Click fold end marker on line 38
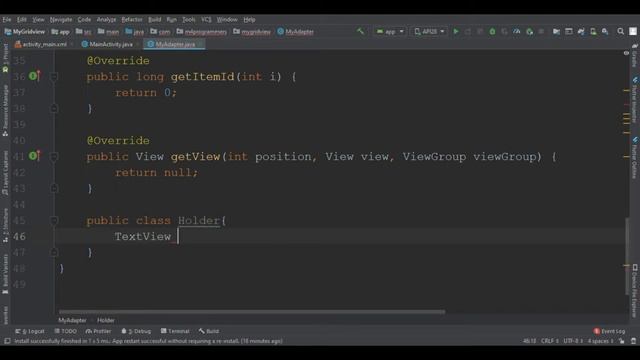The image size is (640, 360). [x=54, y=108]
